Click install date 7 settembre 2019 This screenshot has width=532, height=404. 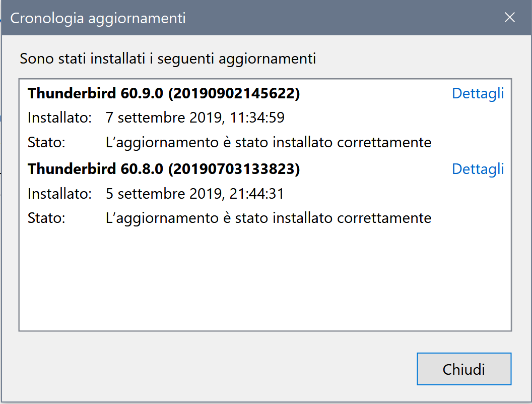(164, 118)
